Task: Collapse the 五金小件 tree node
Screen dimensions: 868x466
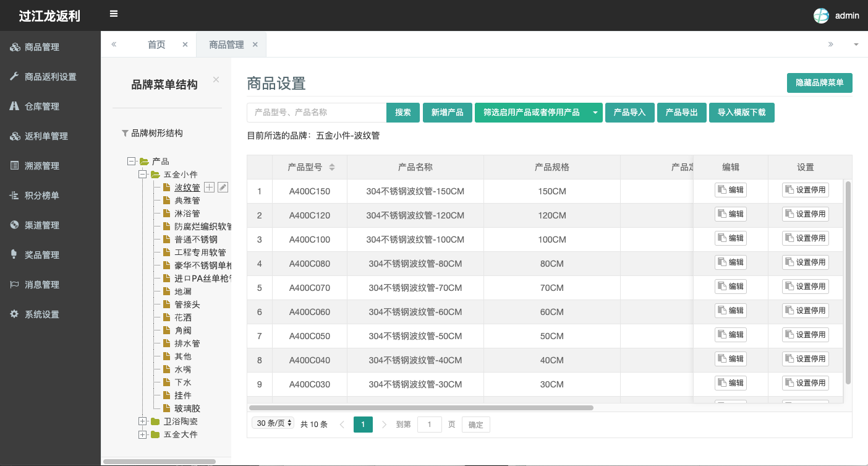Action: point(142,175)
